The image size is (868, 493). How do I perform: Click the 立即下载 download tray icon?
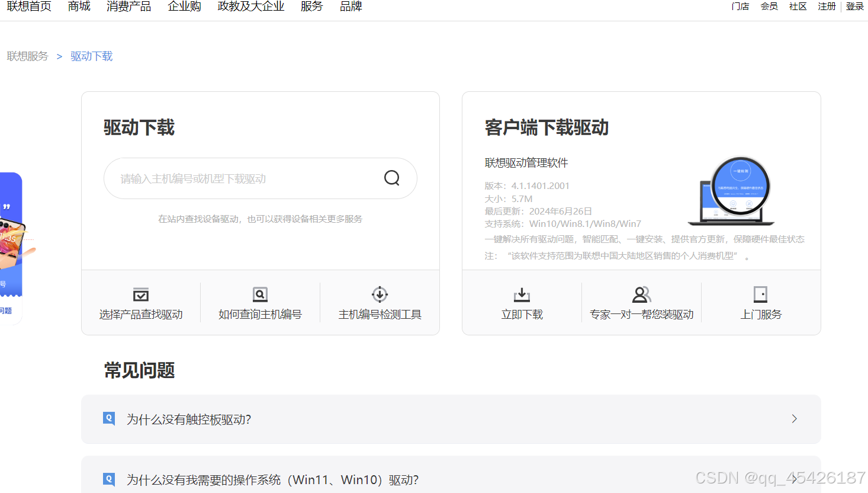(x=522, y=294)
